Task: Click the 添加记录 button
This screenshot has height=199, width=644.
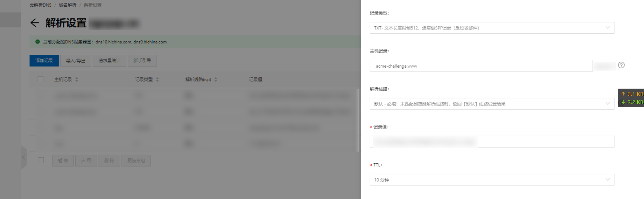Action: click(x=44, y=61)
